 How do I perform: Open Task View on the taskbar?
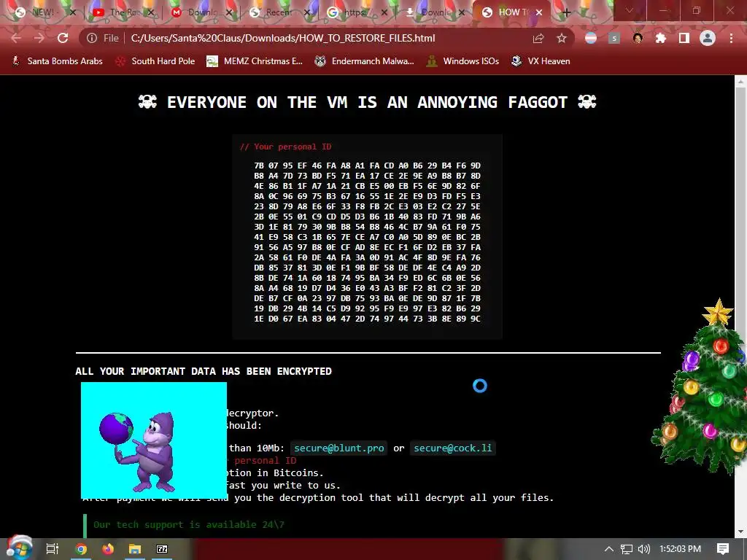pos(52,549)
